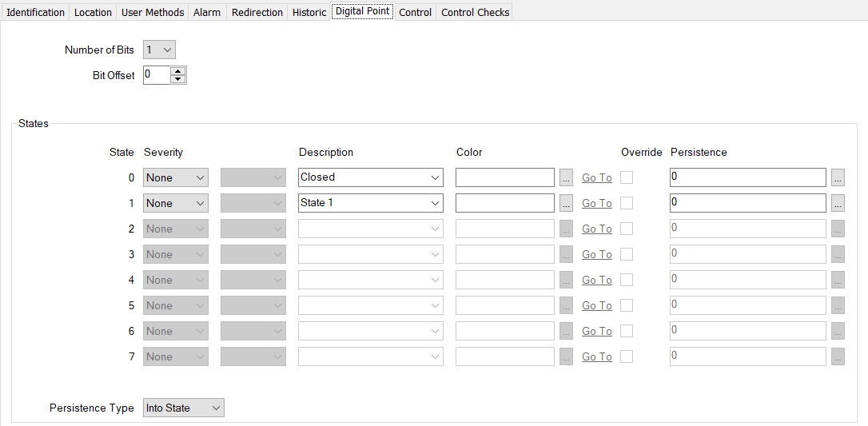Expand the Persistence Type dropdown
The width and height of the screenshot is (868, 426).
click(x=184, y=408)
